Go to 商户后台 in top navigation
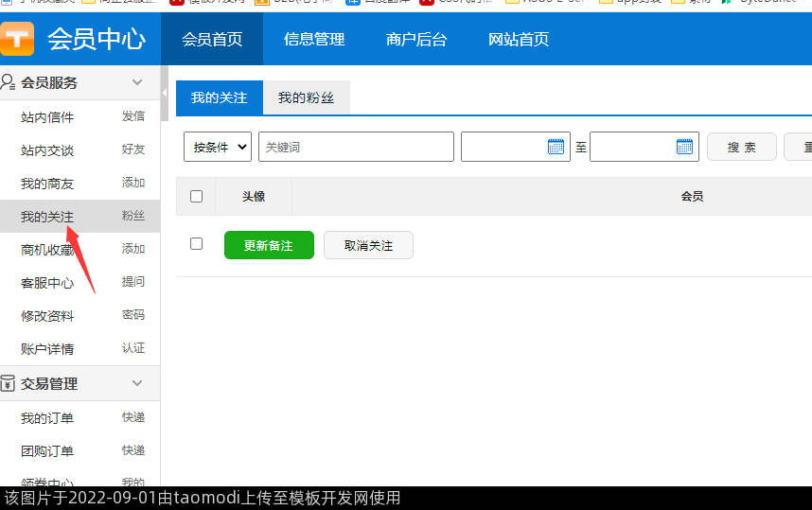 coord(416,39)
